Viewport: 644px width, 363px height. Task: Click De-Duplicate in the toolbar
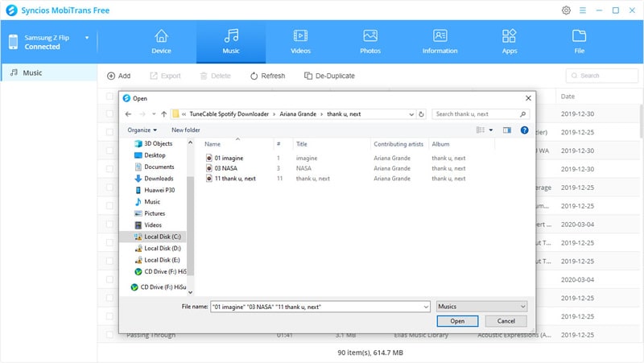[329, 76]
